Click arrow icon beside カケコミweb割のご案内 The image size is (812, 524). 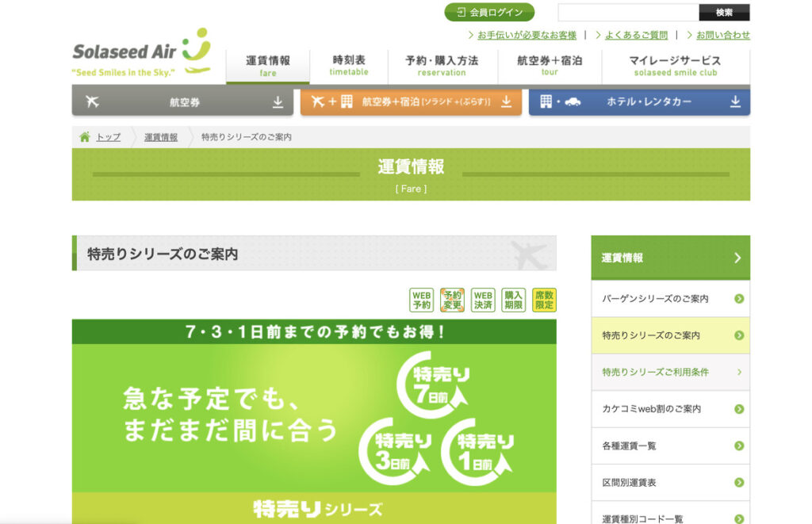tap(739, 409)
